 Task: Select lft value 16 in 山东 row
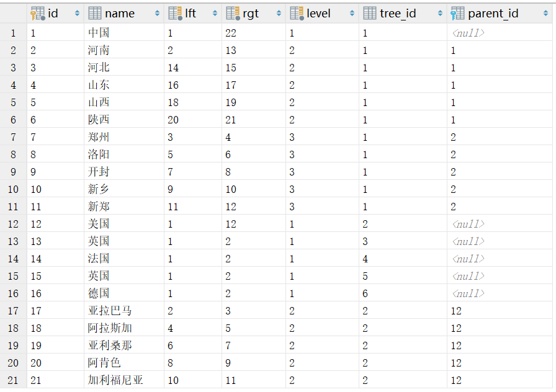click(x=192, y=85)
